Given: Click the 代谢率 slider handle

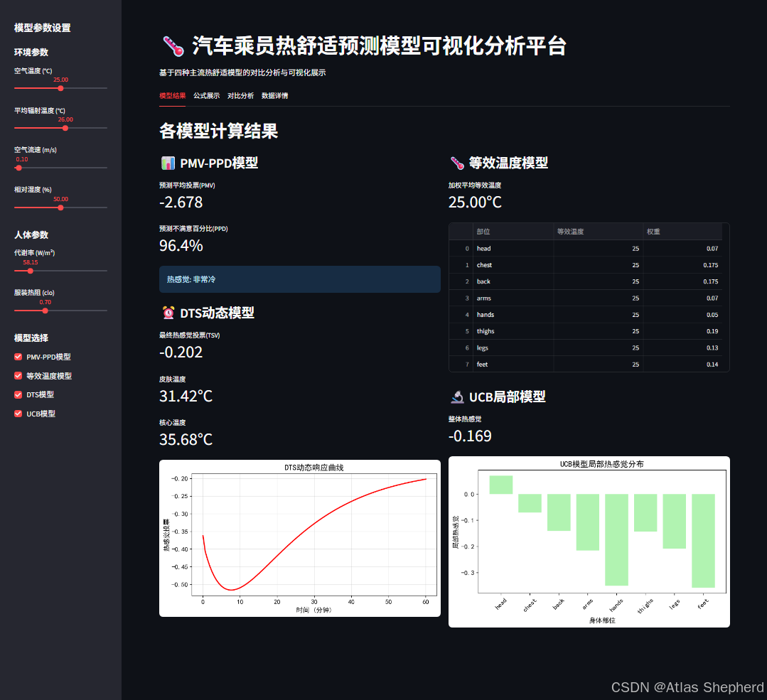Looking at the screenshot, I should [x=31, y=271].
